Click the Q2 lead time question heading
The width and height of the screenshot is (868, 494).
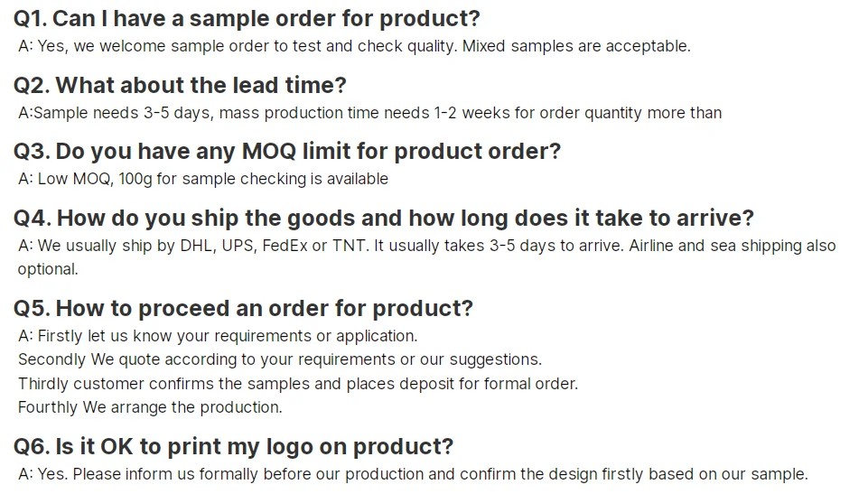(x=180, y=85)
